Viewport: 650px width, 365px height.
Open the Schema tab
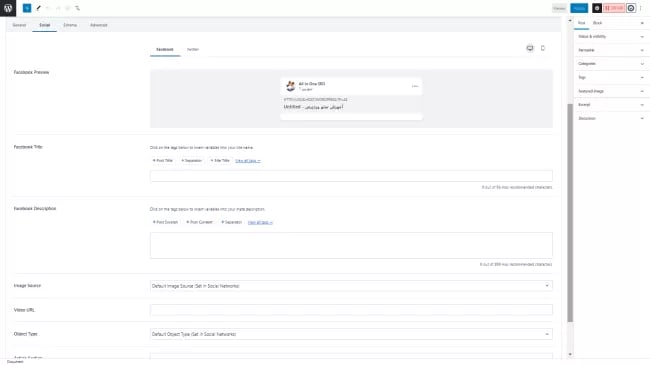(x=70, y=25)
